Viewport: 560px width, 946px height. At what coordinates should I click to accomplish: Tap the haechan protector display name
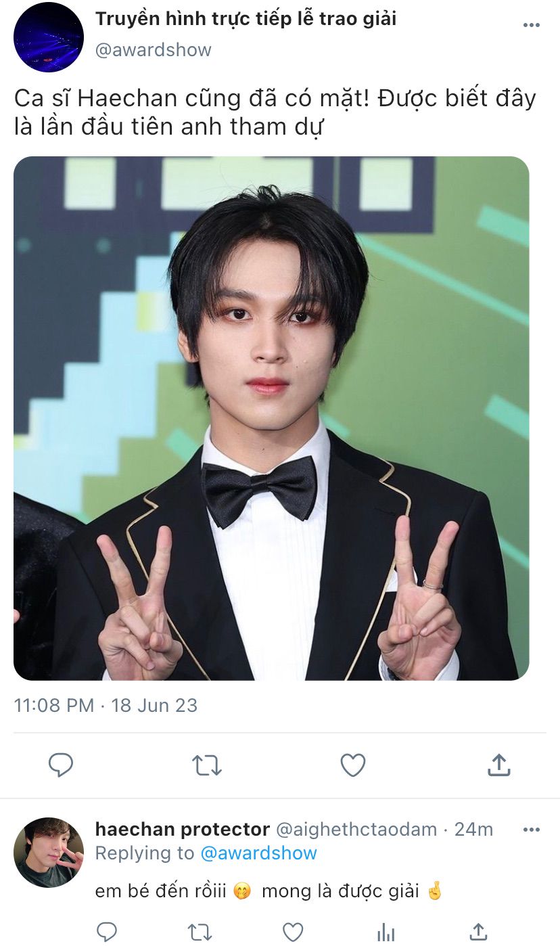click(183, 829)
